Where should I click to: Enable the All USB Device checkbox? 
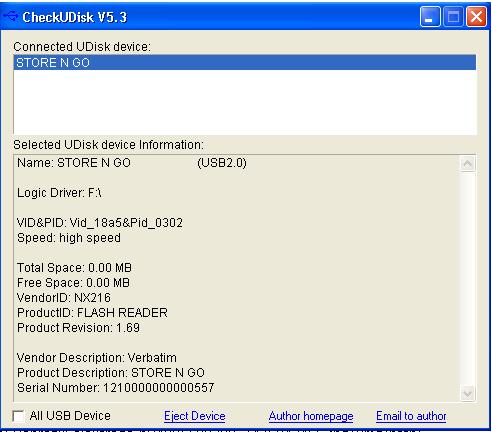[18, 416]
